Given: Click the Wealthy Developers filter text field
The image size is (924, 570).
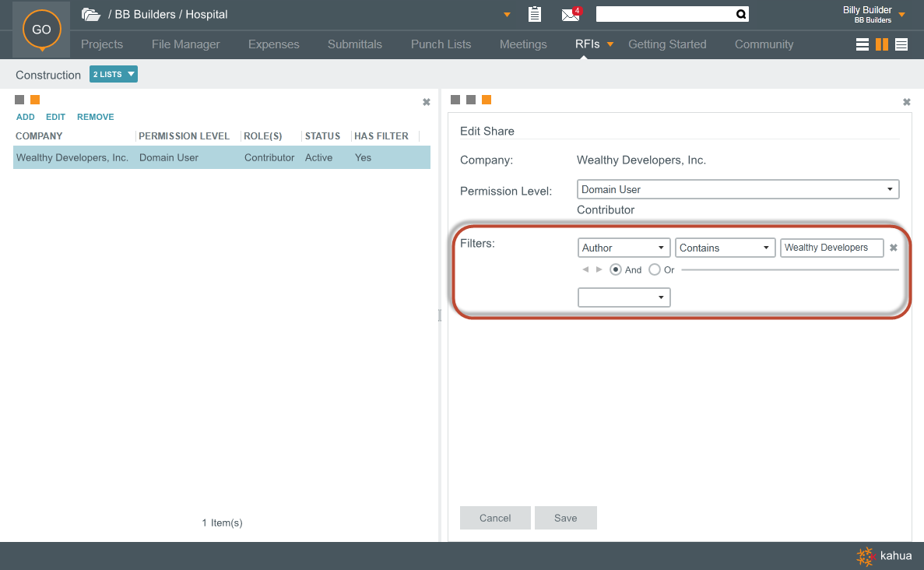Looking at the screenshot, I should click(831, 248).
